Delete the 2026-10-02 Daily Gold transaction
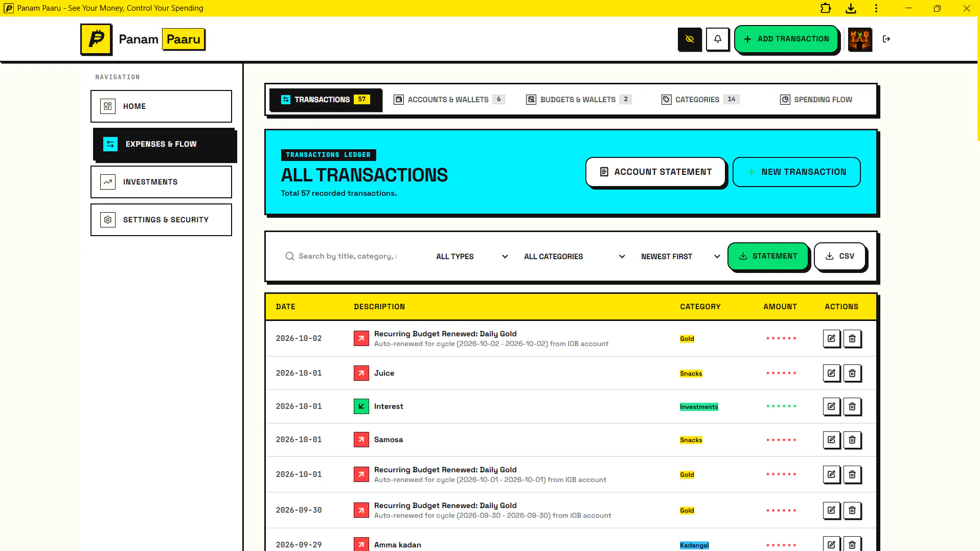 point(852,338)
